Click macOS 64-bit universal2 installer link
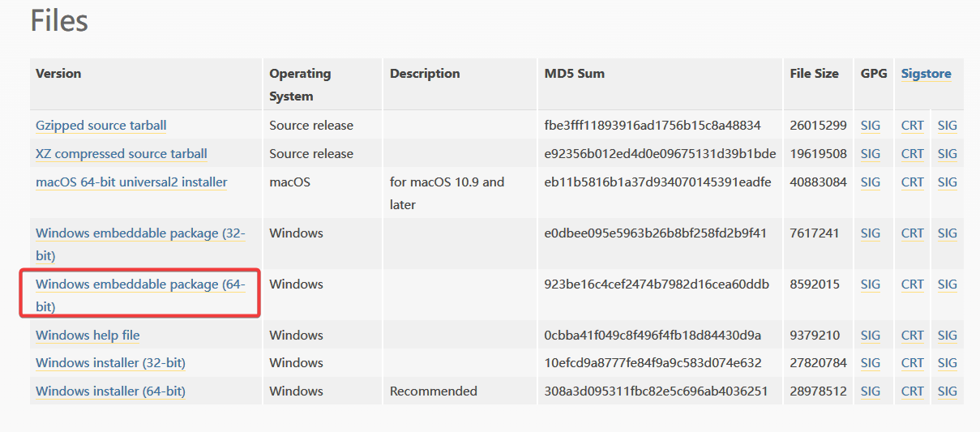Image resolution: width=980 pixels, height=432 pixels. [131, 182]
